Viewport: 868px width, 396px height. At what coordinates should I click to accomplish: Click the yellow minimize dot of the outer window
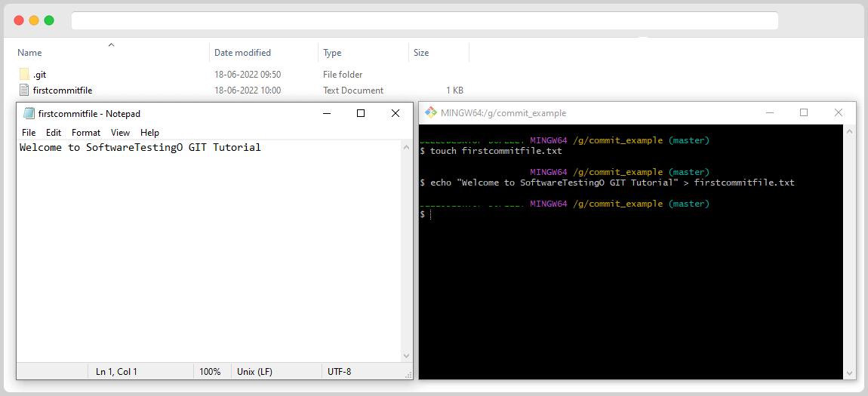pyautogui.click(x=34, y=20)
